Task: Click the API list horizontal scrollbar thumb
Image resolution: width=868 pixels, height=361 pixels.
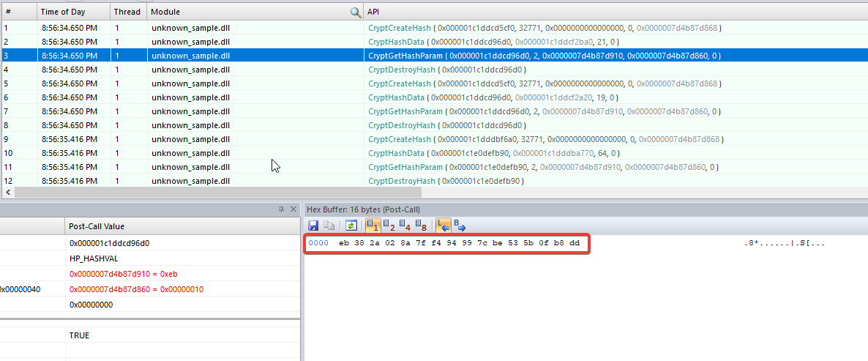Action: click(x=218, y=192)
